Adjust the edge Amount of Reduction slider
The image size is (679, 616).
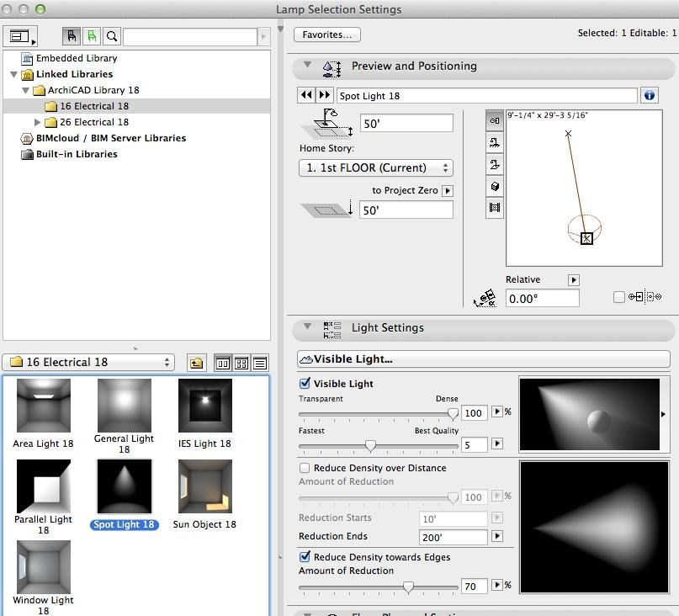378,588
